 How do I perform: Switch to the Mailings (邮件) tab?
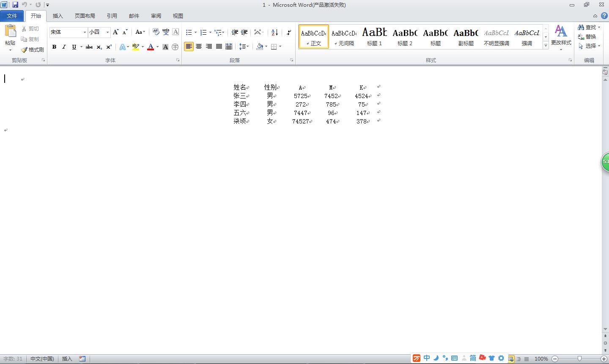coord(134,16)
